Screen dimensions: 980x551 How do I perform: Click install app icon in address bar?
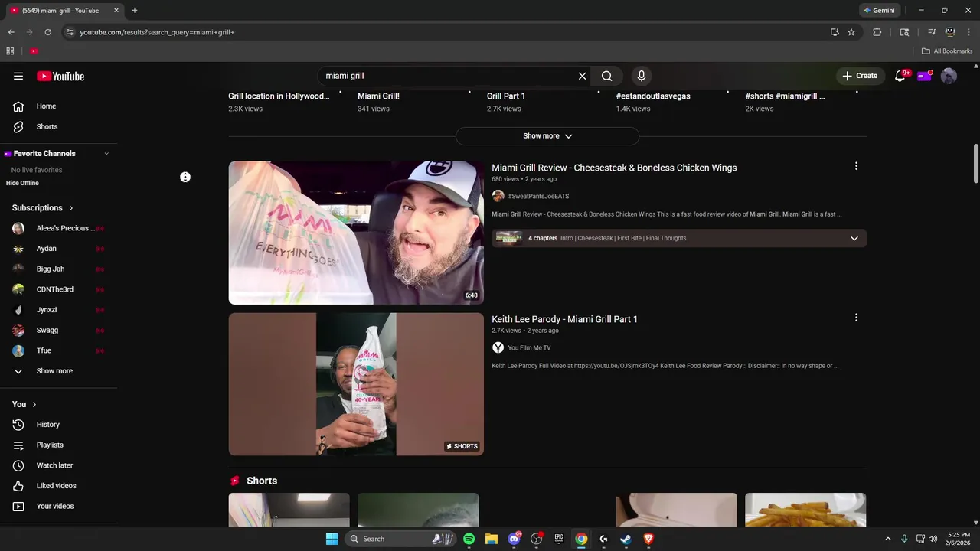pyautogui.click(x=835, y=32)
